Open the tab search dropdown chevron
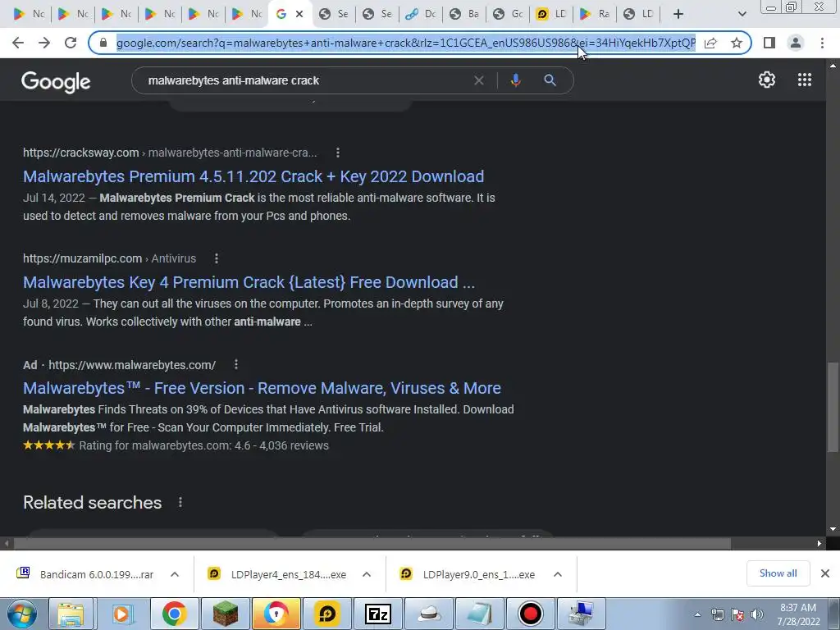Screen dimensions: 840x630 click(742, 14)
